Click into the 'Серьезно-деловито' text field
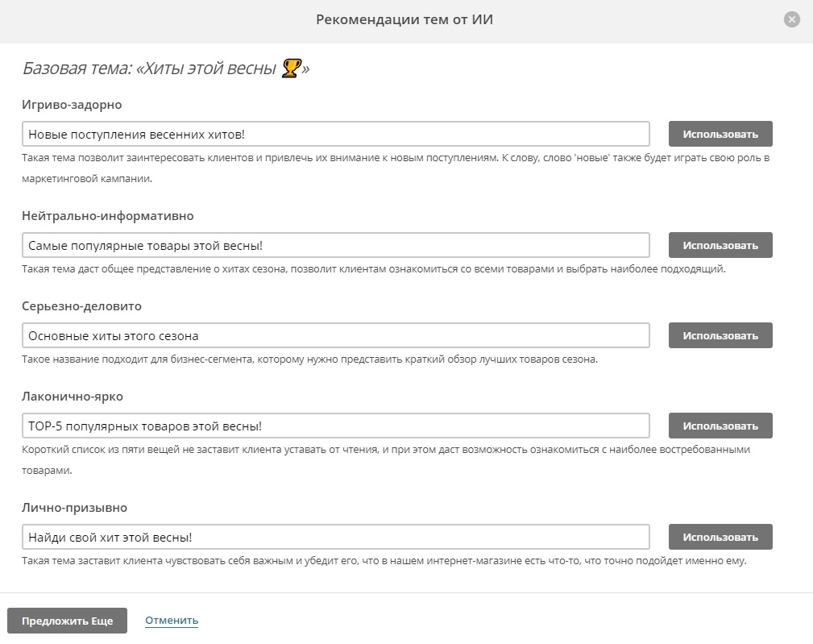 (336, 335)
